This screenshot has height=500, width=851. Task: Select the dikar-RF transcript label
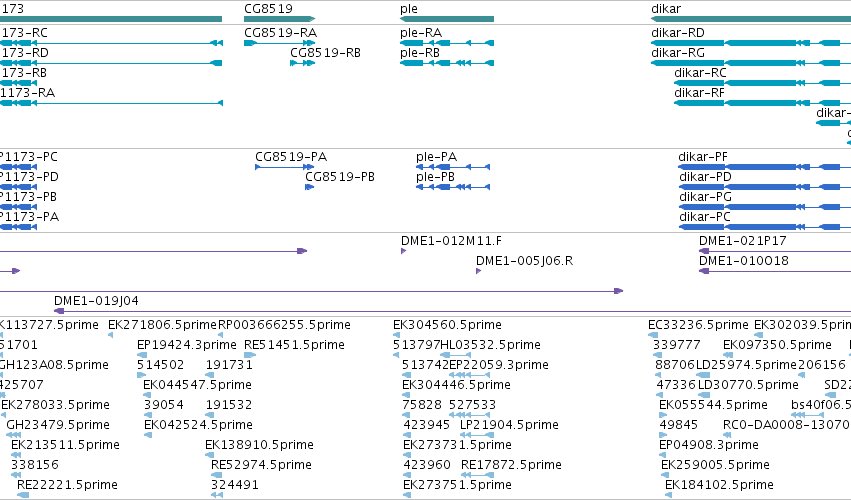click(x=699, y=93)
